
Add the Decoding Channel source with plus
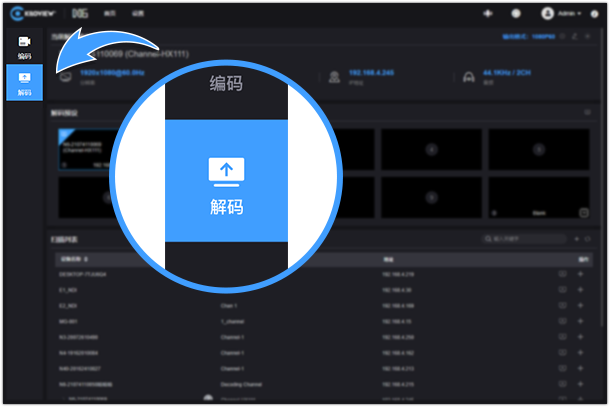(x=580, y=384)
